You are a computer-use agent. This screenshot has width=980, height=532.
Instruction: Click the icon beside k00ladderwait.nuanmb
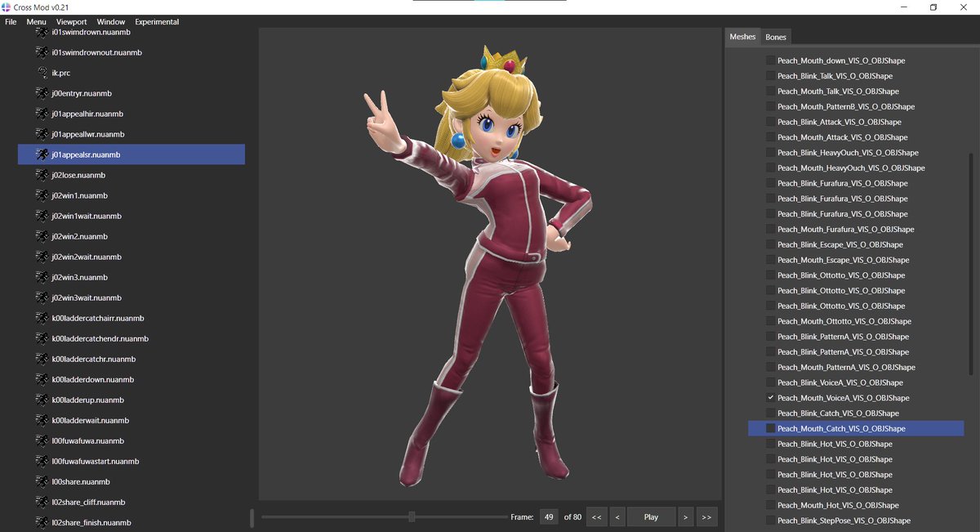(42, 420)
